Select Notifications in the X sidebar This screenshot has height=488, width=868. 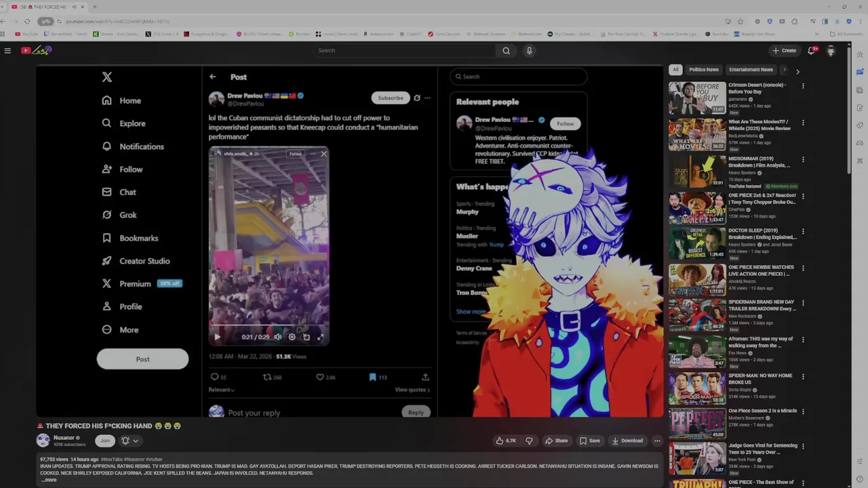pyautogui.click(x=133, y=146)
